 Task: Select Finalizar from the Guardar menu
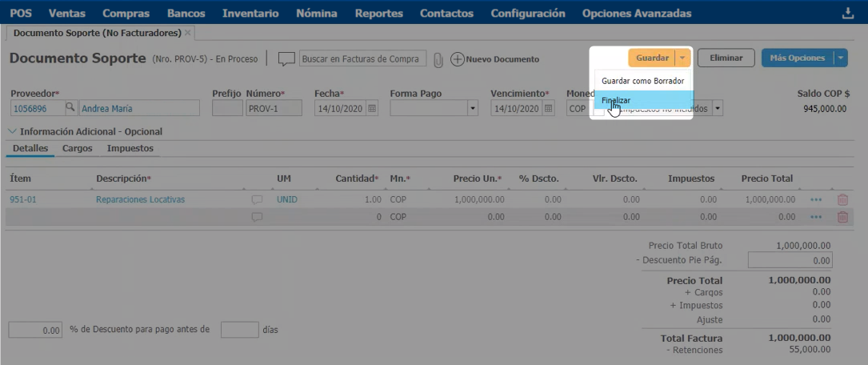click(616, 100)
